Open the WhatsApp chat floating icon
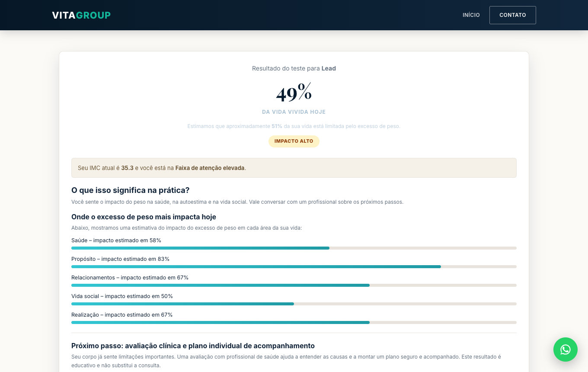The width and height of the screenshot is (588, 372). coord(566,350)
